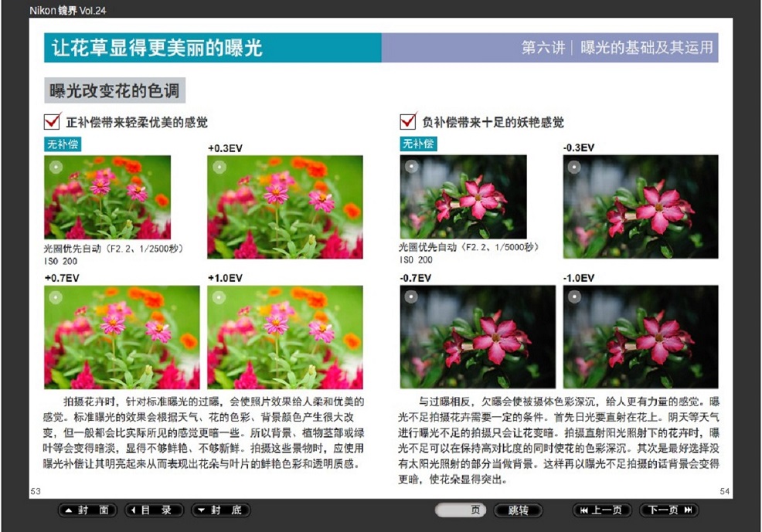Go to the 封底 (back cover)
Image resolution: width=762 pixels, height=532 pixels.
221,510
